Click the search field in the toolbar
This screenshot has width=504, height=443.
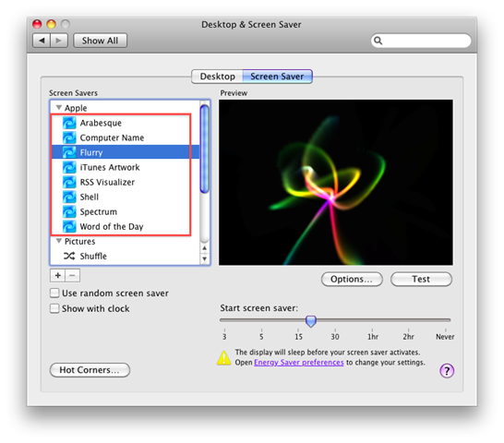tap(421, 41)
